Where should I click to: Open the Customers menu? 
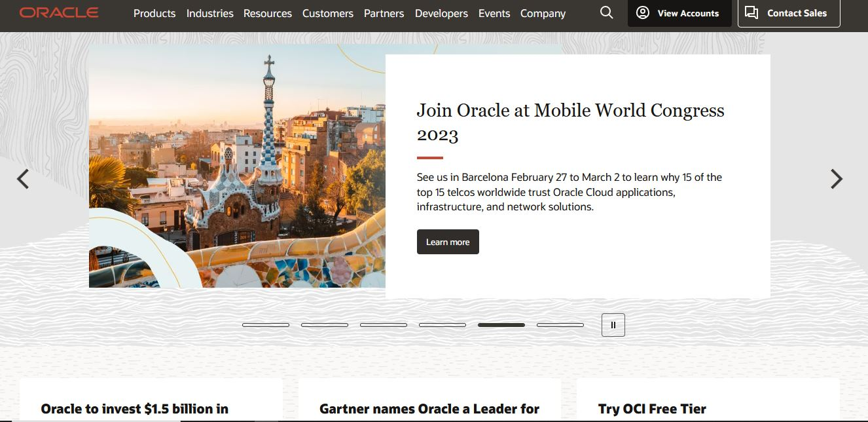tap(328, 13)
